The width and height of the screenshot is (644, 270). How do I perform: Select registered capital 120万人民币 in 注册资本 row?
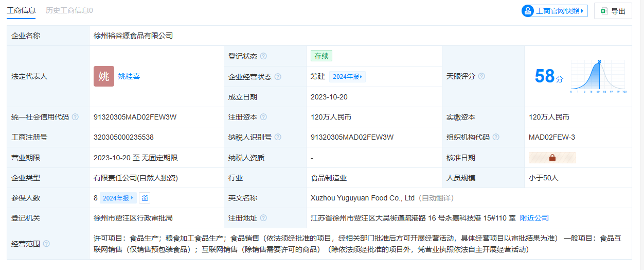pos(331,117)
